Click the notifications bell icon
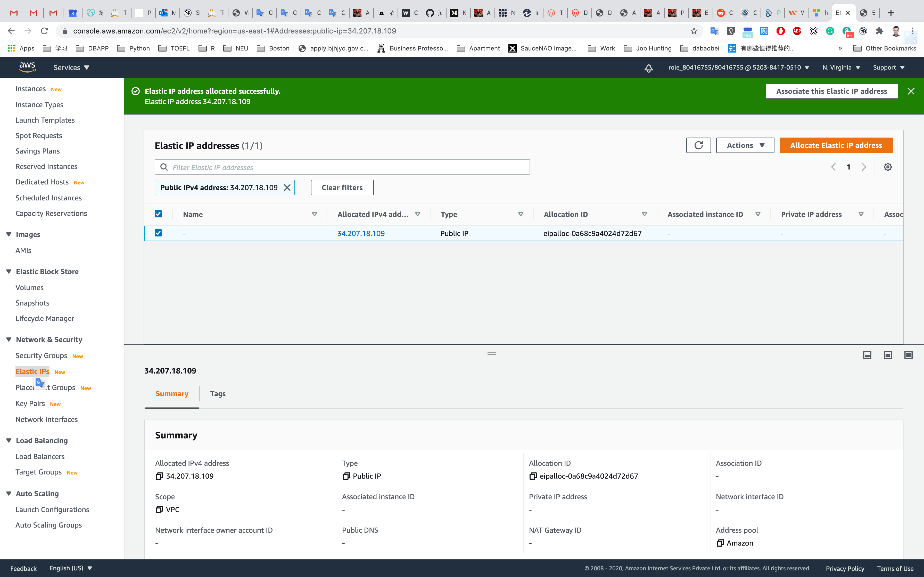Screen dimensions: 924x577 (648, 68)
